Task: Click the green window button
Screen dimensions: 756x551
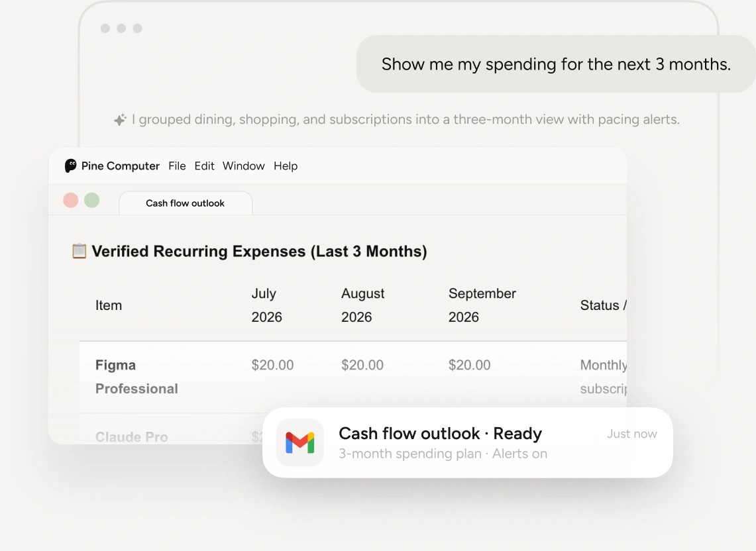Action: coord(92,200)
